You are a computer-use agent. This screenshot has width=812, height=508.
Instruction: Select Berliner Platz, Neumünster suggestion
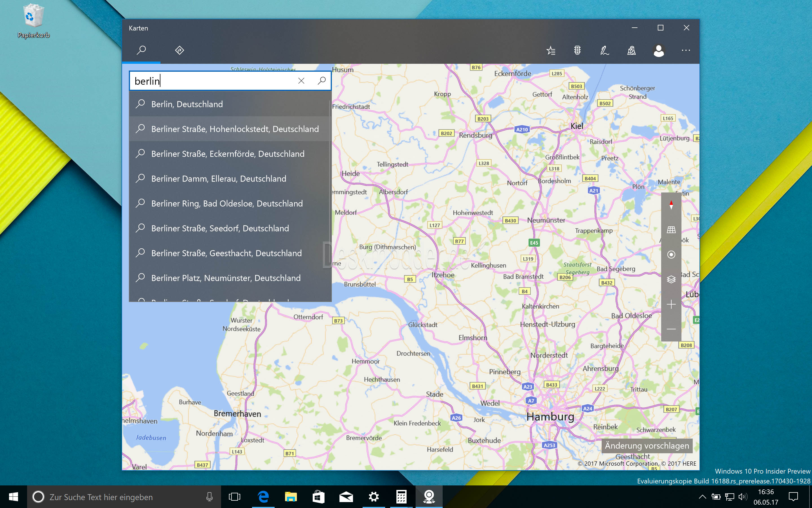230,278
